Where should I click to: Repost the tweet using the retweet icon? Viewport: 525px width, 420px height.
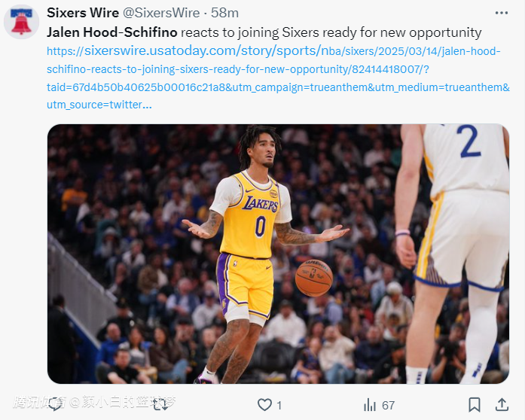[x=160, y=405]
